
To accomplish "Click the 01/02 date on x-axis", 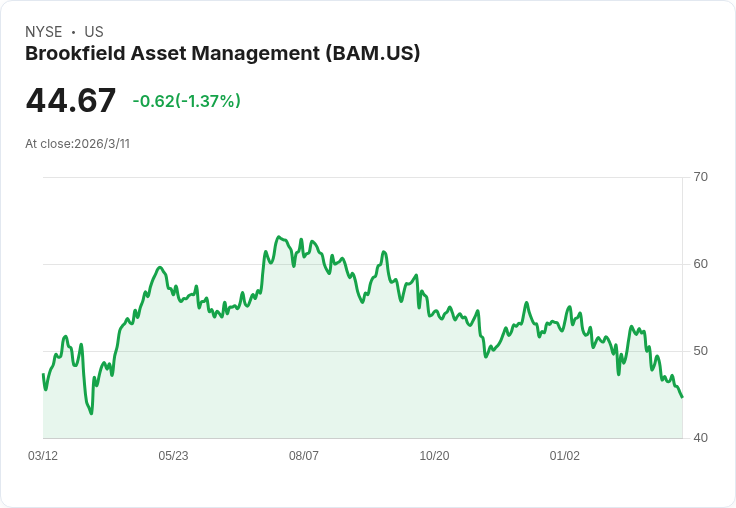I will (x=565, y=455).
